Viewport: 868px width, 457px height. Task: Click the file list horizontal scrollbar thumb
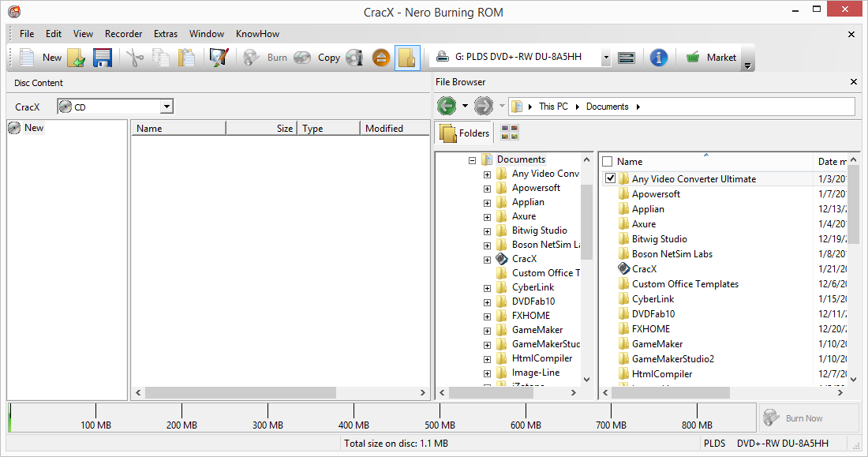click(671, 393)
